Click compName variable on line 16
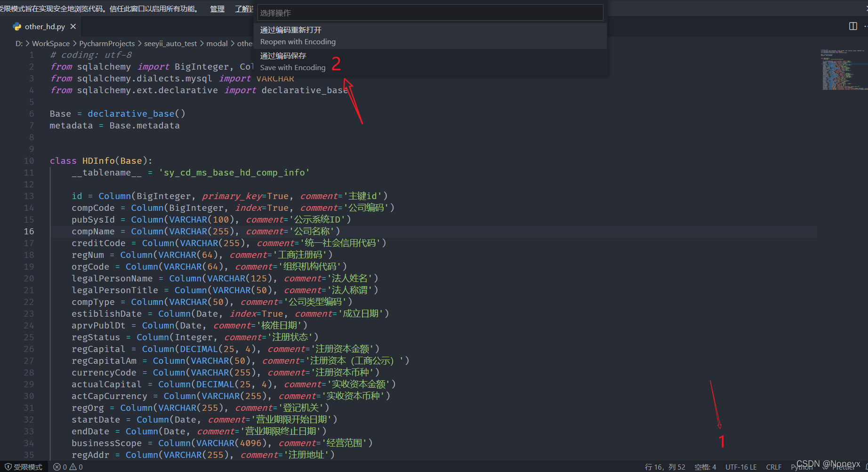The width and height of the screenshot is (868, 472). [93, 231]
